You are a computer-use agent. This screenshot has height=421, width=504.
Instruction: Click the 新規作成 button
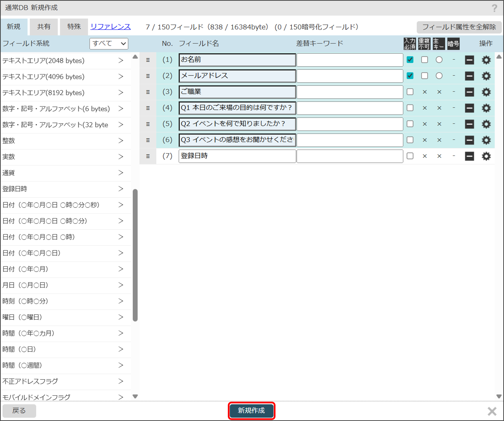251,410
